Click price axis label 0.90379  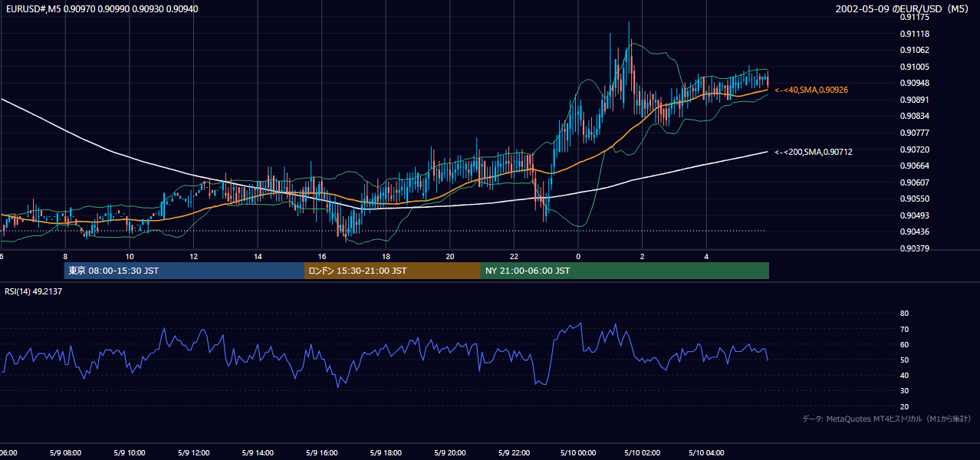coord(914,248)
